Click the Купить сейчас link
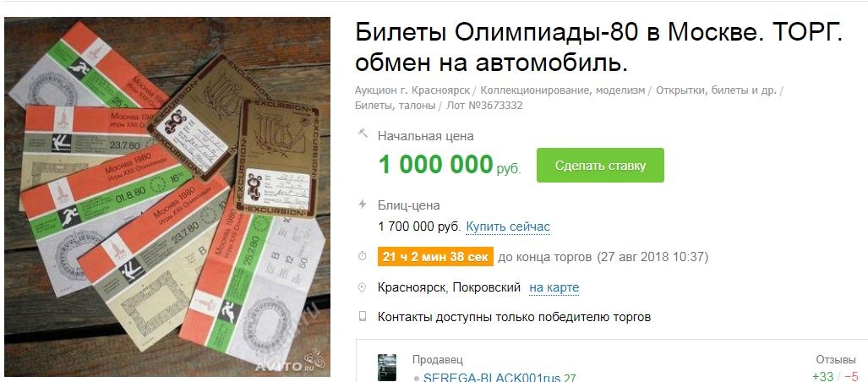Viewport: 868px width, 382px height. (x=508, y=226)
